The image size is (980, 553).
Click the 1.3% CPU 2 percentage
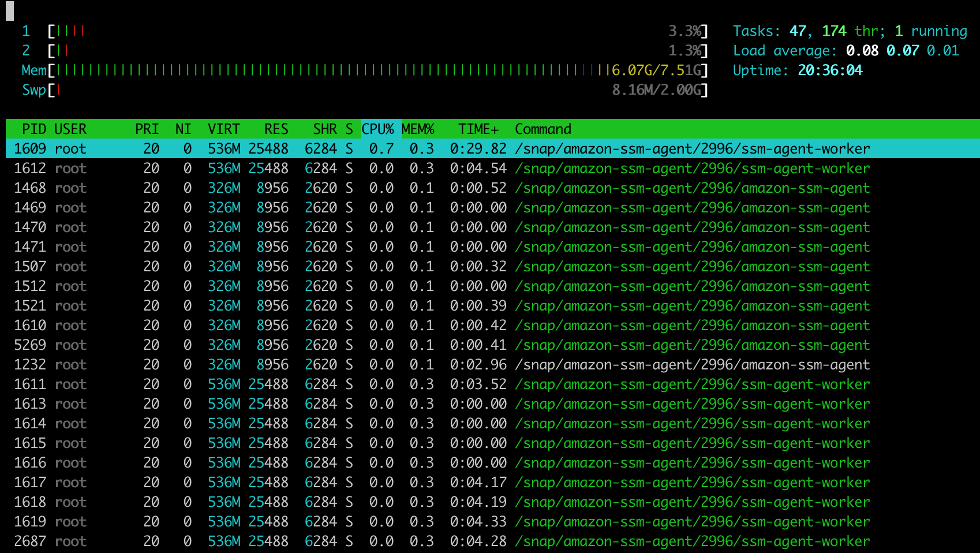[684, 50]
